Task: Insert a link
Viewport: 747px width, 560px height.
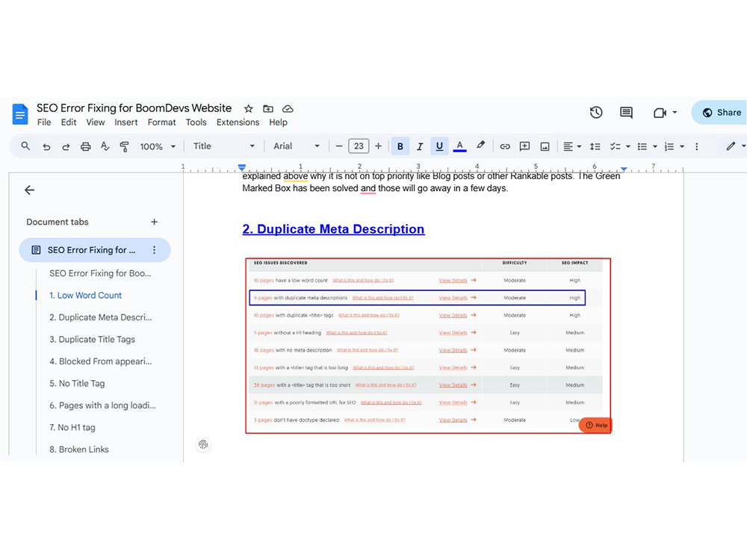Action: (x=505, y=146)
